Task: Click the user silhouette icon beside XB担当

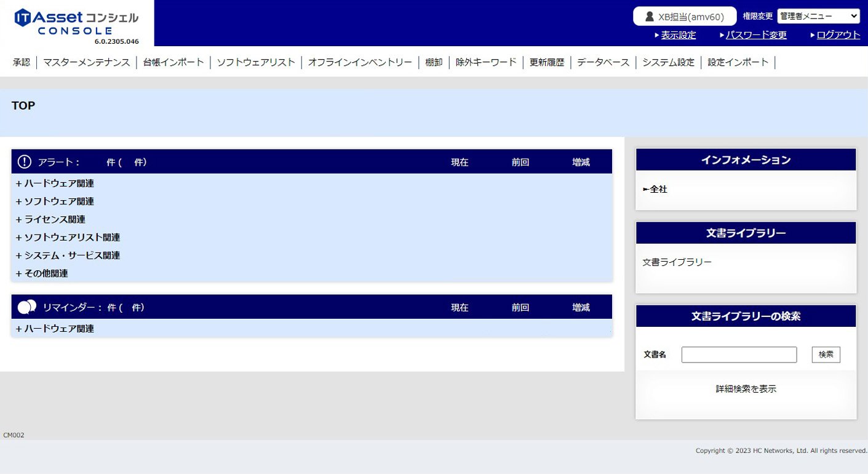Action: [x=649, y=17]
